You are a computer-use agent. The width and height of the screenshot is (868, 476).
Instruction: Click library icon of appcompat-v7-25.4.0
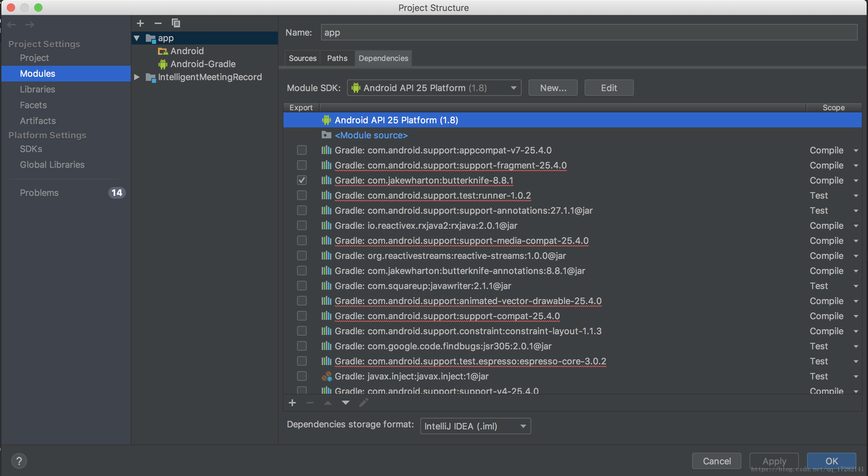(327, 150)
